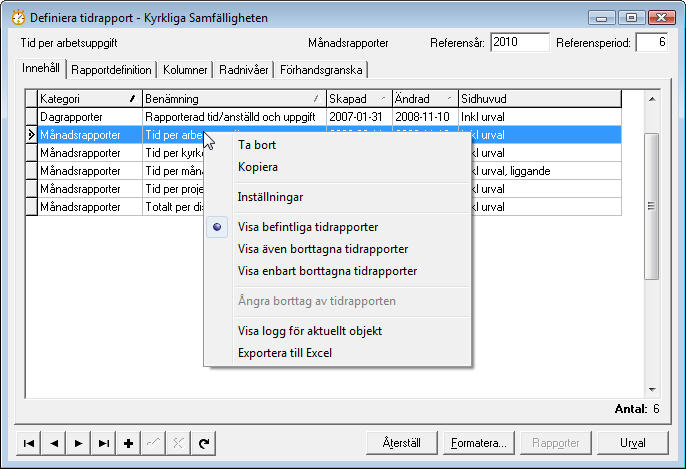The height and width of the screenshot is (469, 686).
Task: Open the Förhandsgranska tab
Action: tap(321, 70)
